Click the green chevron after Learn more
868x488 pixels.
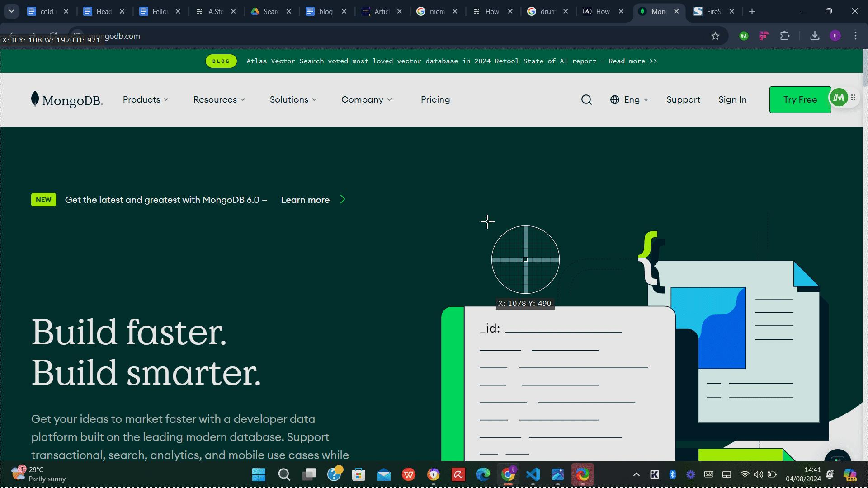pyautogui.click(x=343, y=200)
